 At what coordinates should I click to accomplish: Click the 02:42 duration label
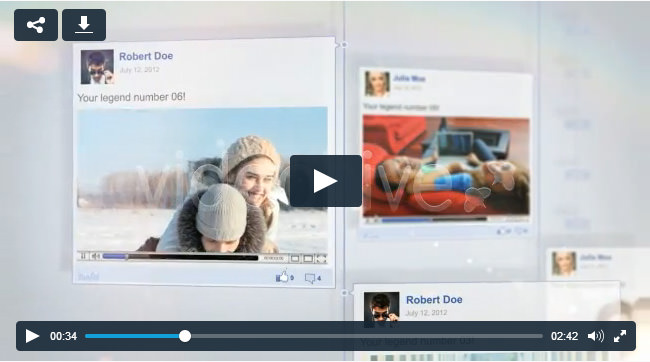coord(564,336)
